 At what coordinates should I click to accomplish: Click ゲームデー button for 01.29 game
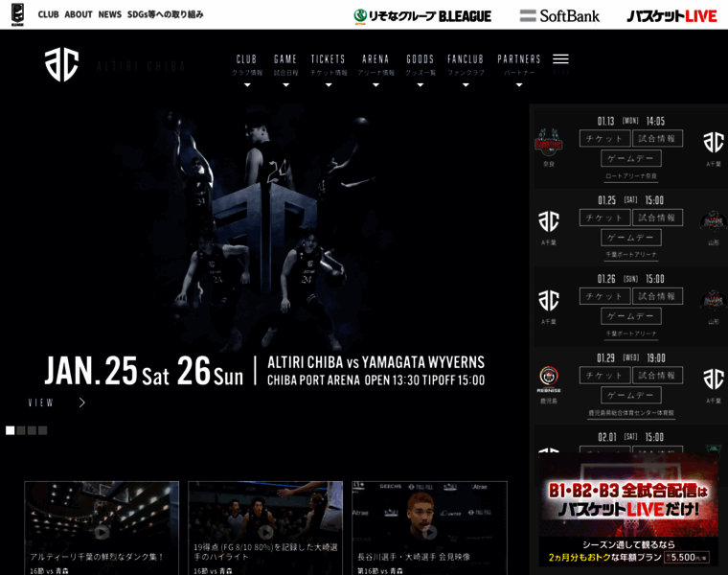631,395
